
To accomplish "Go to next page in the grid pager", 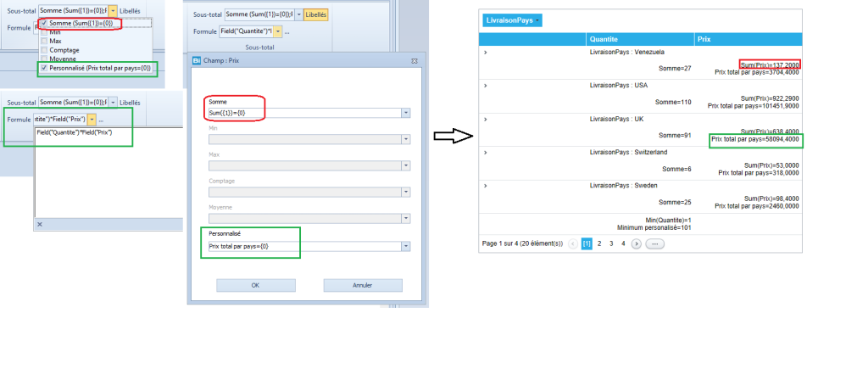I will click(x=636, y=243).
